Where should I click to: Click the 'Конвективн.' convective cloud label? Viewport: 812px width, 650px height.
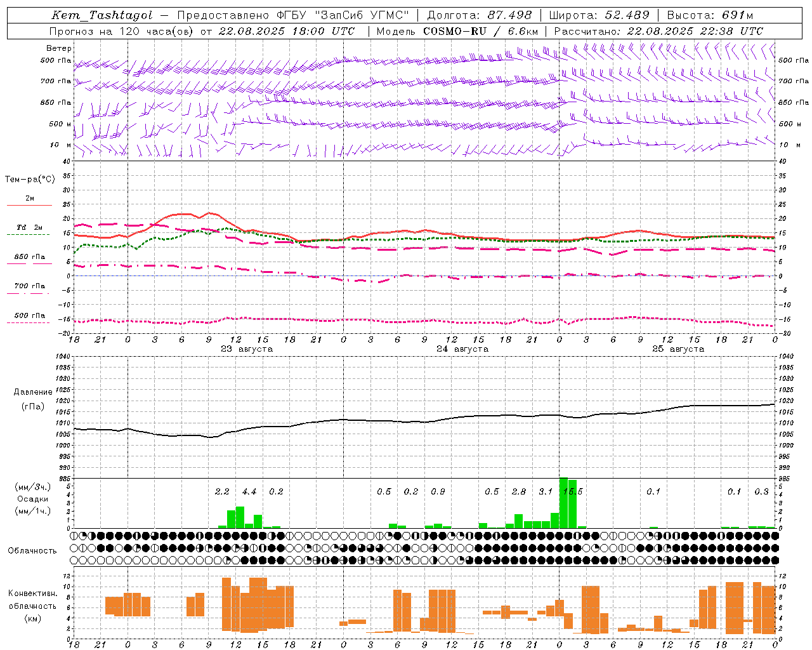[x=33, y=594]
